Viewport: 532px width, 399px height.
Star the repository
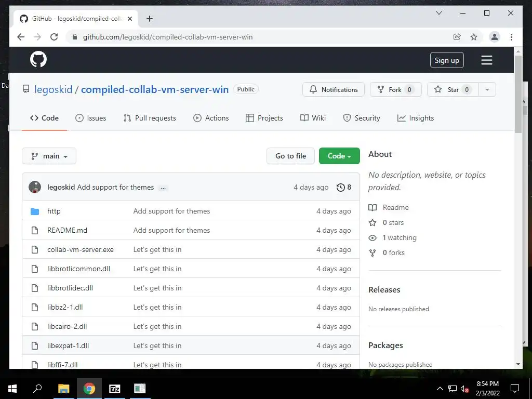[453, 89]
